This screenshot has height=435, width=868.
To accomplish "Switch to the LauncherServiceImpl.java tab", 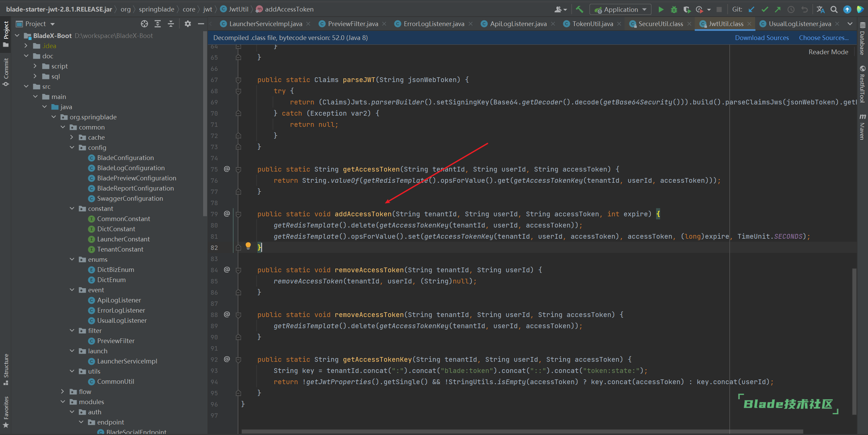I will (265, 24).
